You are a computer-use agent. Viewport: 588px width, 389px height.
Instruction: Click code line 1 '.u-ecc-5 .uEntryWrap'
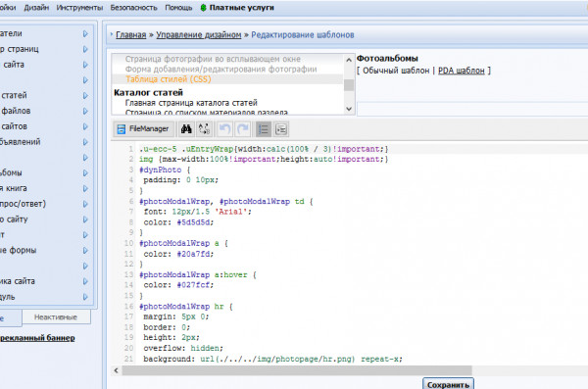point(264,149)
